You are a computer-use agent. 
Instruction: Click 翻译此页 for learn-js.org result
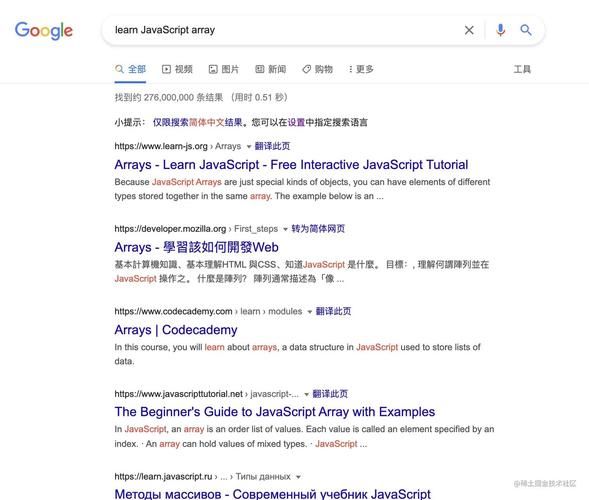272,146
